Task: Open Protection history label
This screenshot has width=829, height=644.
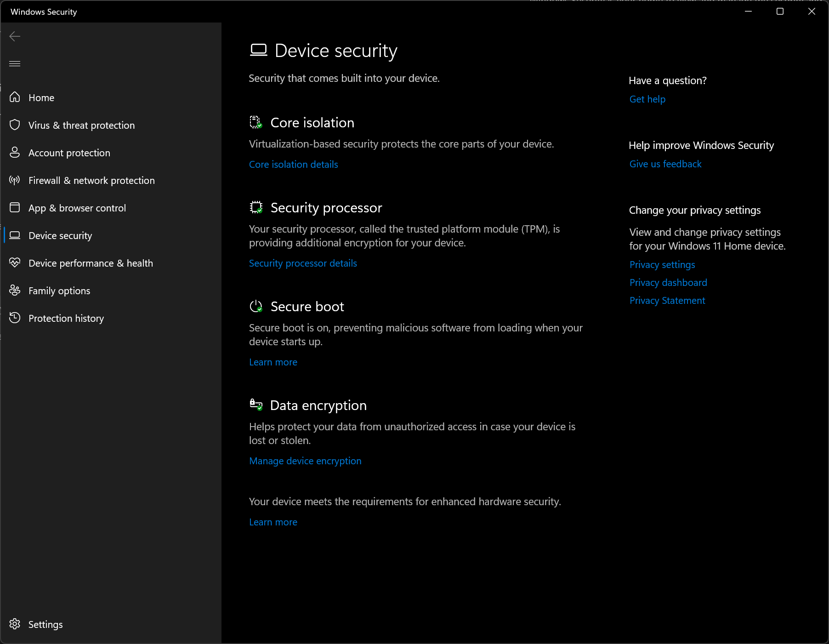Action: [66, 318]
